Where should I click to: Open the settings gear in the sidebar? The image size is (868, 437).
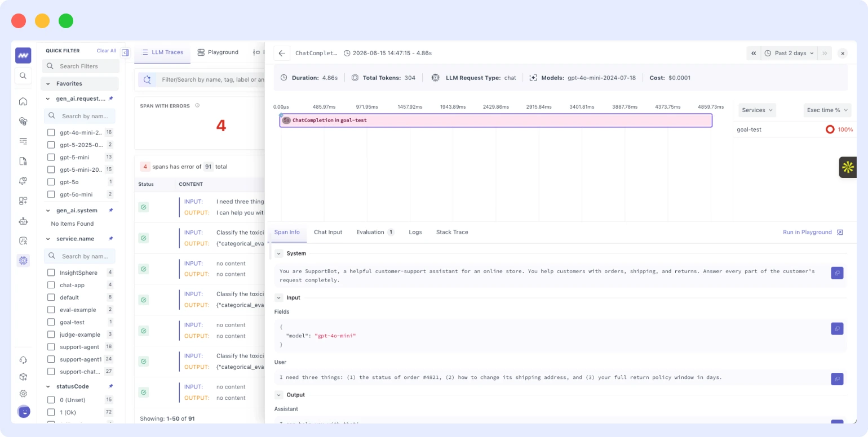(23, 394)
